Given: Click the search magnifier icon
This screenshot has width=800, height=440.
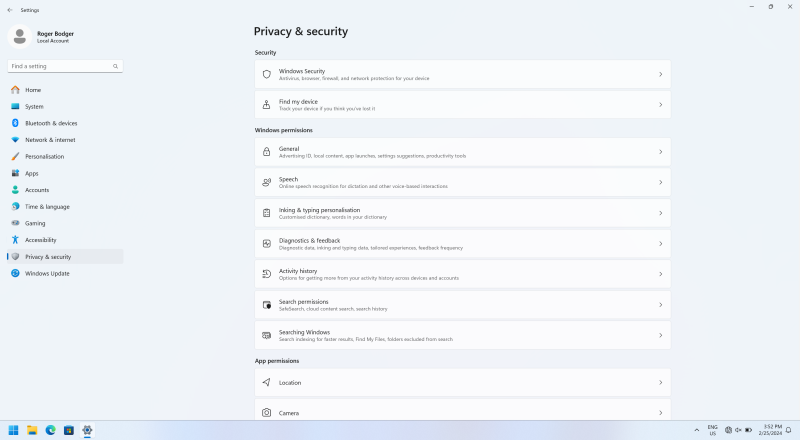Looking at the screenshot, I should (115, 66).
